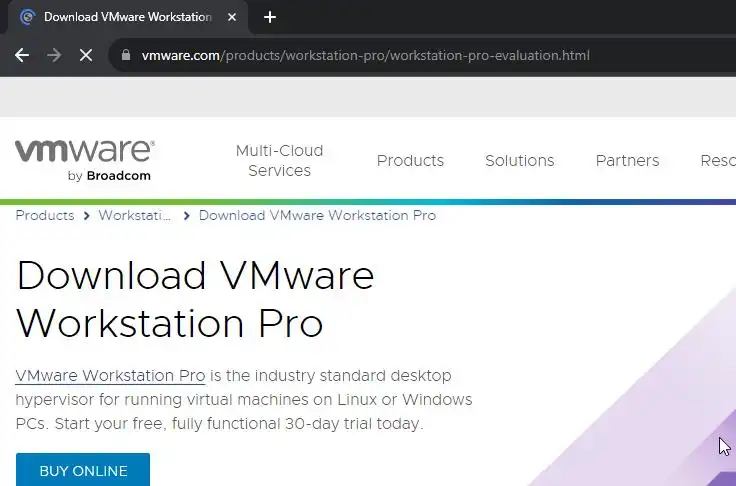Screen dimensions: 736x486
Task: Click the browser forward arrow
Action: (x=54, y=55)
